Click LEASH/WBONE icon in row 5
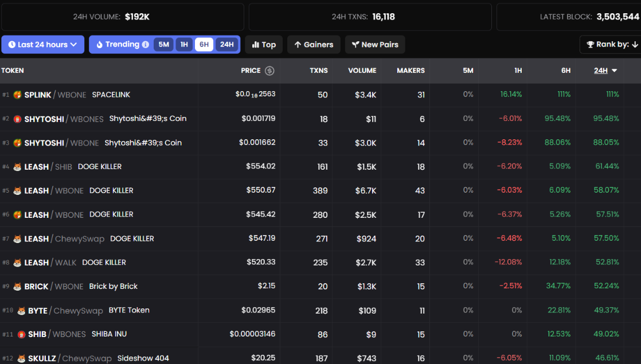 17,191
